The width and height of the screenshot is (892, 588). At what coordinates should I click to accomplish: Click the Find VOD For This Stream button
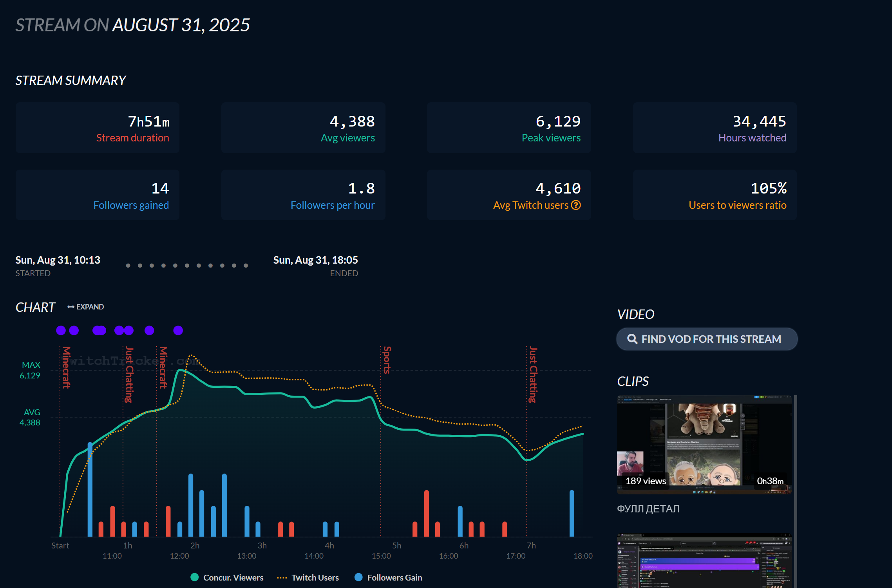point(707,339)
